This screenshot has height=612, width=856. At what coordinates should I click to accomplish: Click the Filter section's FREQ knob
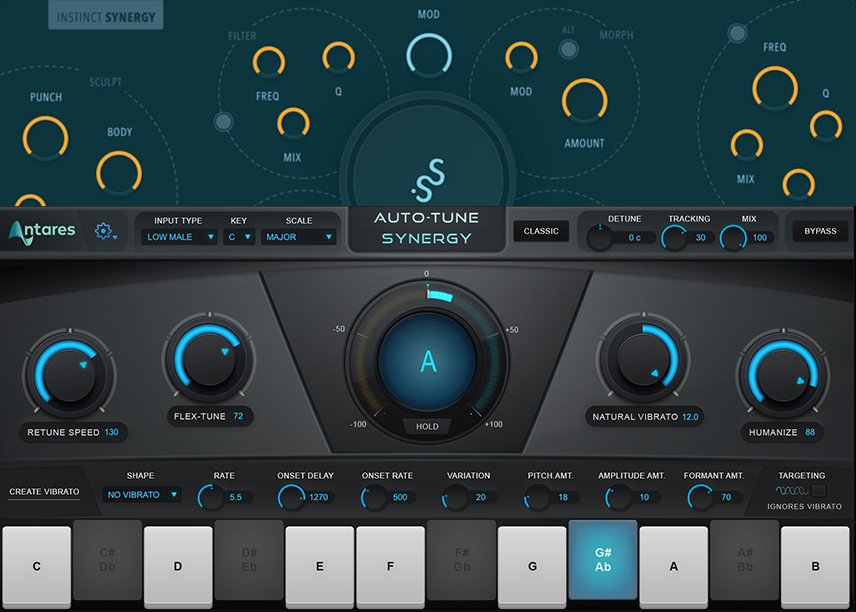(269, 62)
